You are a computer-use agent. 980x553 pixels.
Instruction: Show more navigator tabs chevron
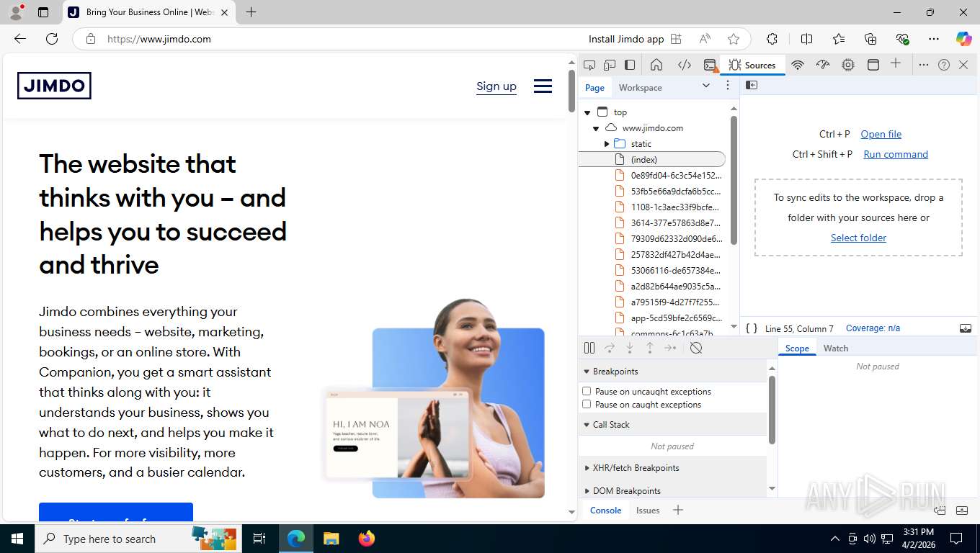(x=706, y=86)
